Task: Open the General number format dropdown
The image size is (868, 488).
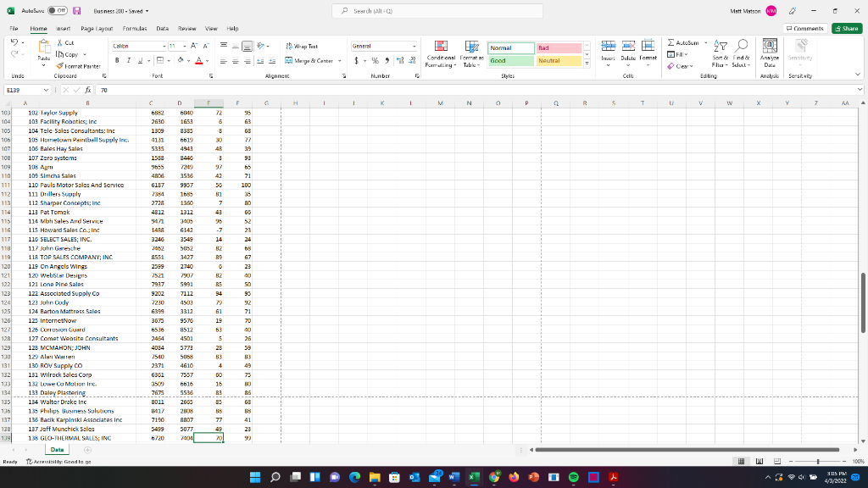Action: point(414,47)
